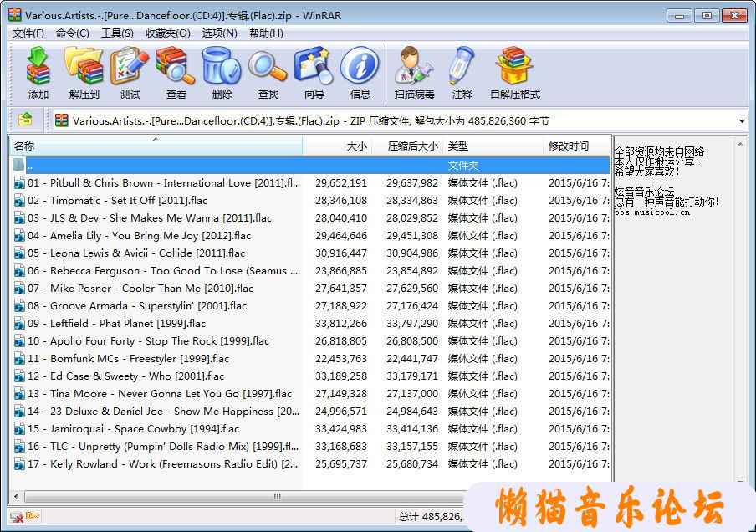Select '04 - Amelia Lily - You Bring Me Joy' file
This screenshot has height=532, width=756.
point(140,236)
